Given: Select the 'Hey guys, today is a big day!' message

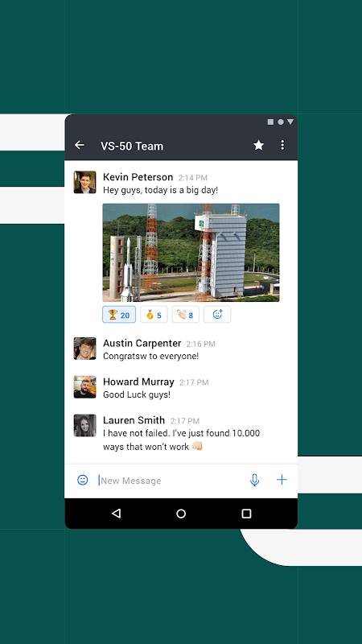Looking at the screenshot, I should tap(160, 190).
